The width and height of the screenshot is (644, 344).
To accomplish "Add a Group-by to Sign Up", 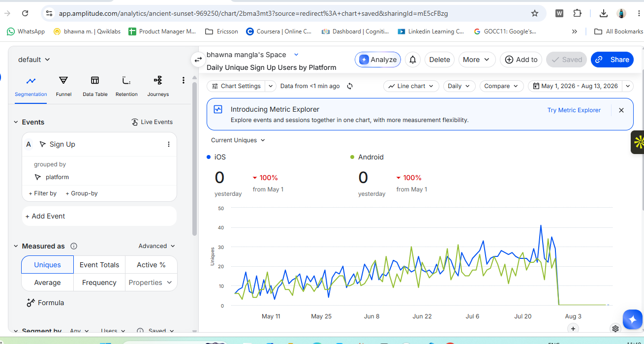I will point(82,193).
